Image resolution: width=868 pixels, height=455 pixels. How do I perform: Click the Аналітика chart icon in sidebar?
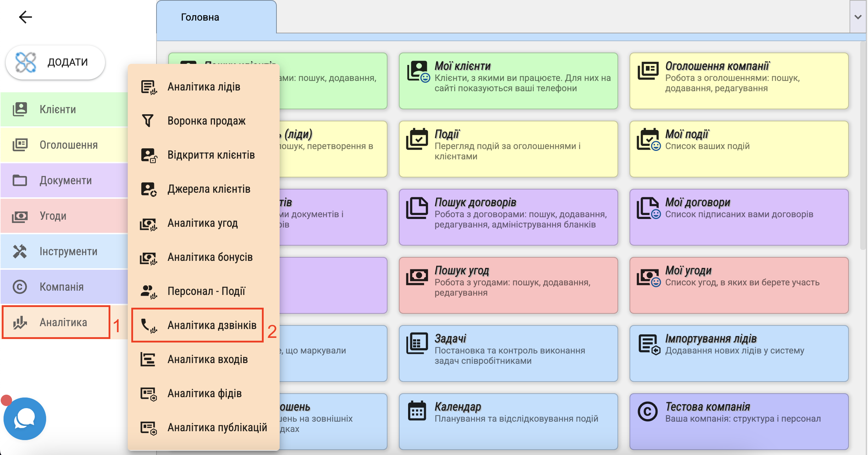pyautogui.click(x=20, y=322)
